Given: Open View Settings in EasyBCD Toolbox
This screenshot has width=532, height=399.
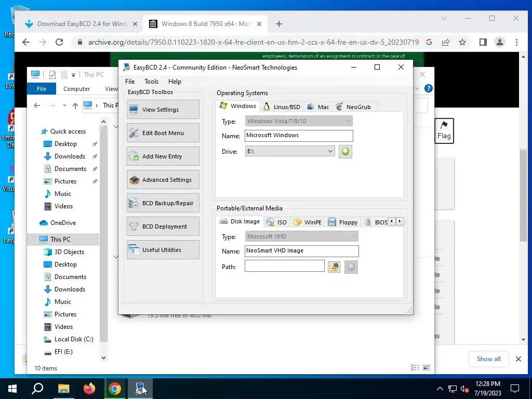Looking at the screenshot, I should click(x=163, y=109).
